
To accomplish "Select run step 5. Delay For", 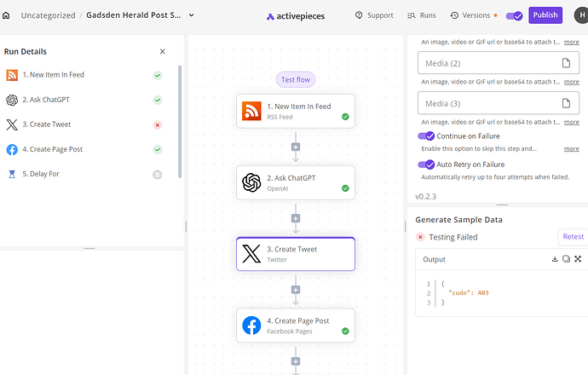I will [84, 174].
